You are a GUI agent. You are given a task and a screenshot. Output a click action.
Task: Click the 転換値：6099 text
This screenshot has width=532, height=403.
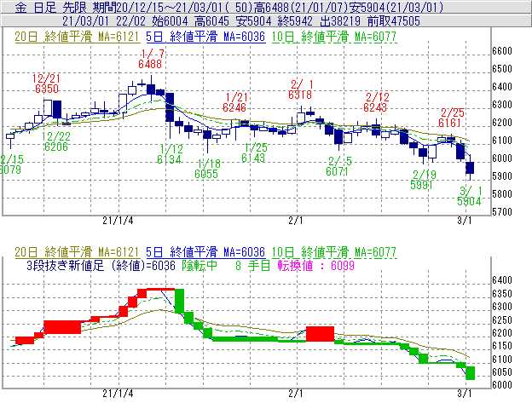click(x=315, y=265)
